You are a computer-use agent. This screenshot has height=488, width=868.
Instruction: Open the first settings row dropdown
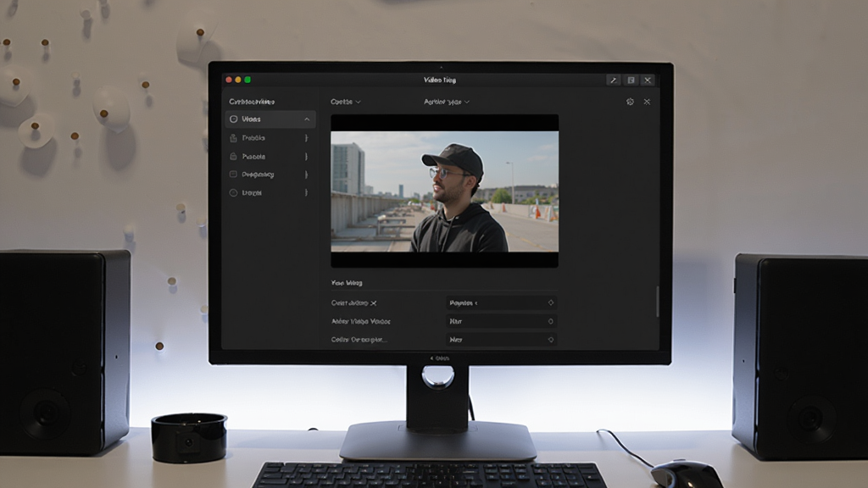point(502,302)
